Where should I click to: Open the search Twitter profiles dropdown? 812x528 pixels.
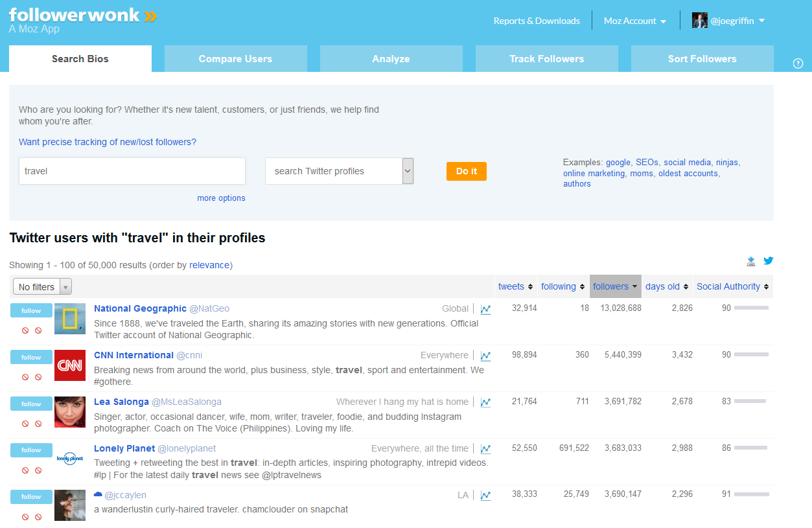[x=339, y=171]
